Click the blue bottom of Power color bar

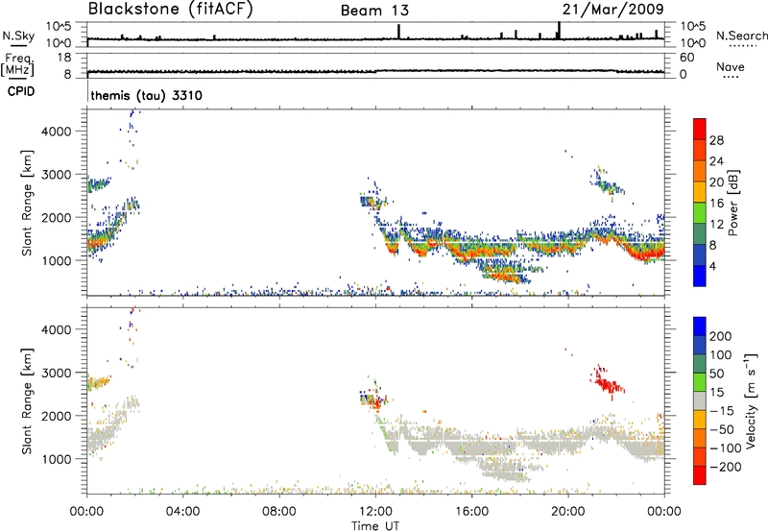coord(700,276)
